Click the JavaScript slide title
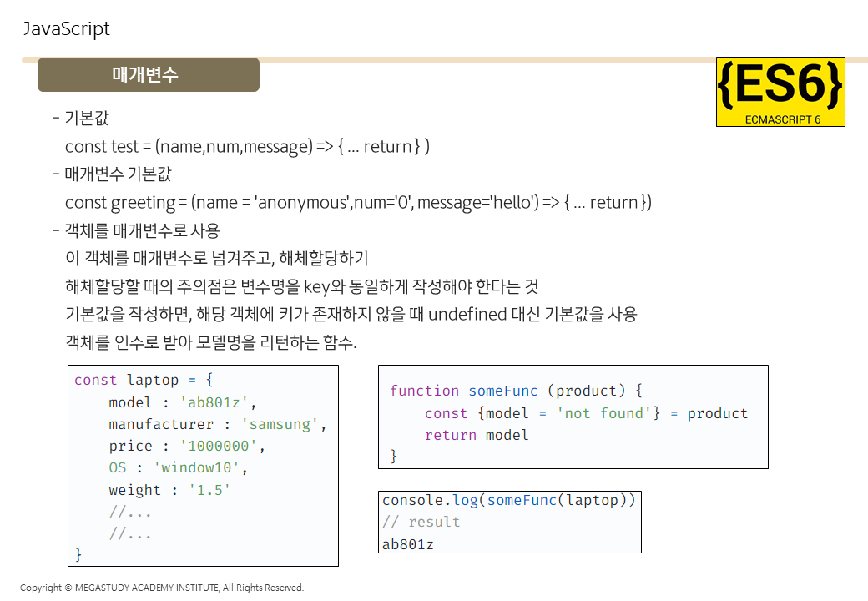Viewport: 868px width, 601px height. point(67,28)
